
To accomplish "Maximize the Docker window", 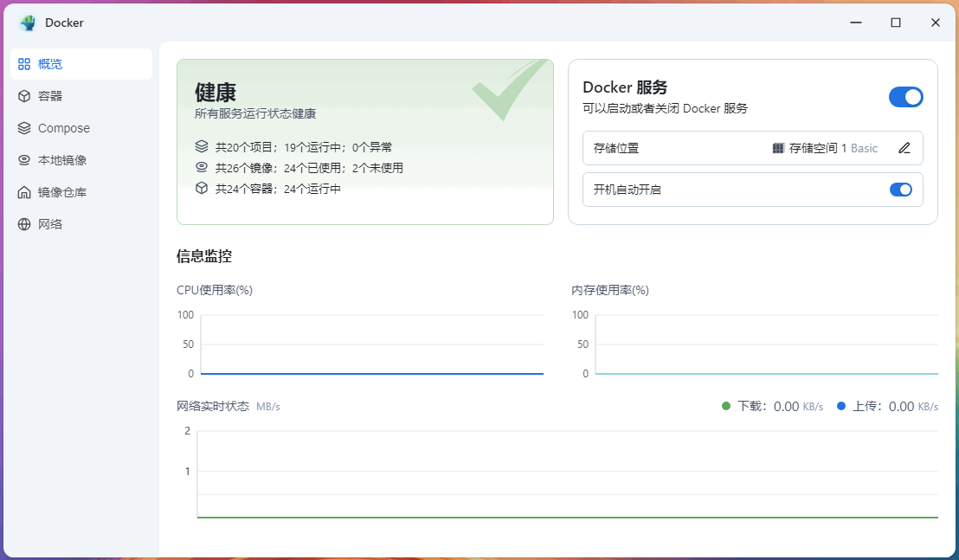I will point(896,23).
